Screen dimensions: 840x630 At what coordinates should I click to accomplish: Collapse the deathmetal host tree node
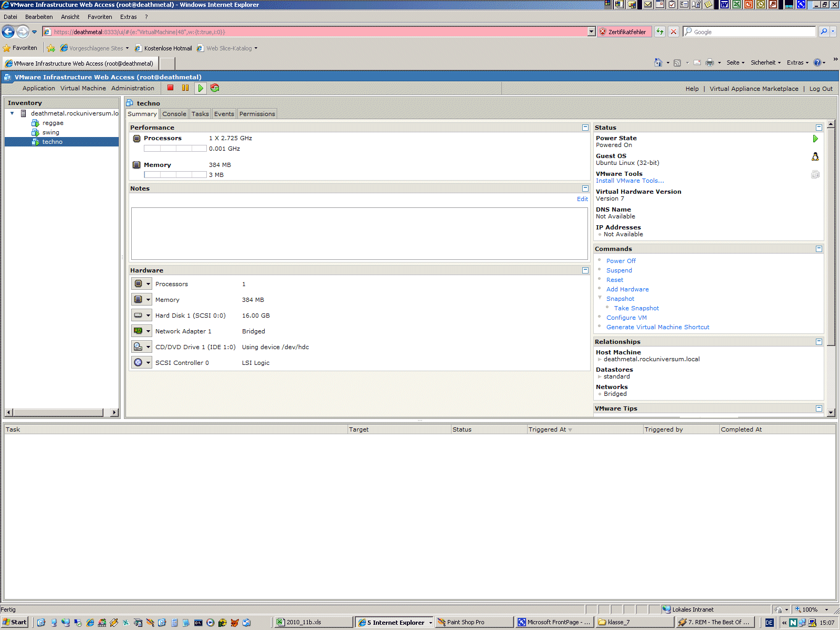pyautogui.click(x=12, y=113)
